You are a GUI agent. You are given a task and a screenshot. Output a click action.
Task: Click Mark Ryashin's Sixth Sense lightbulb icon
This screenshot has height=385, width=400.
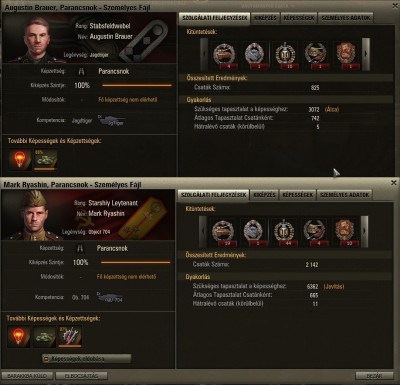coord(19,336)
